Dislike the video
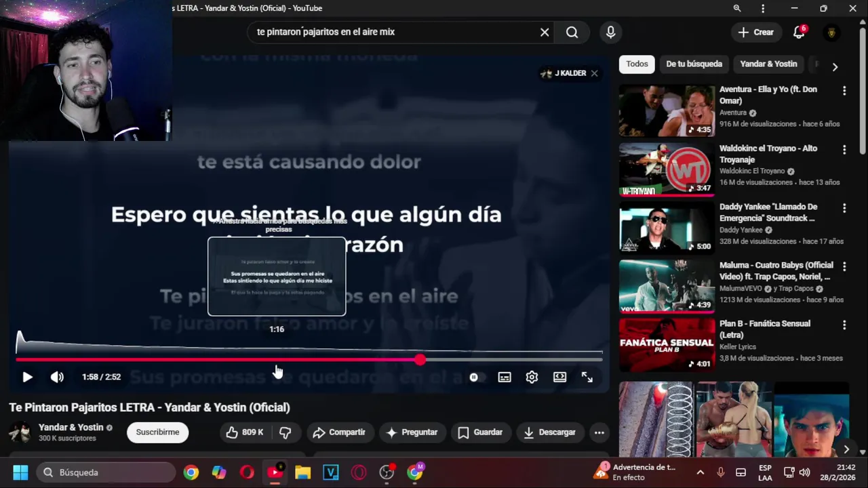The height and width of the screenshot is (488, 868). [285, 432]
